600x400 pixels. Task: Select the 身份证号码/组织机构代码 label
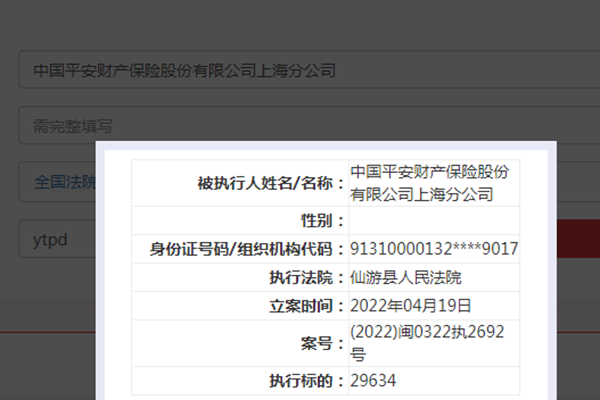[x=247, y=249]
